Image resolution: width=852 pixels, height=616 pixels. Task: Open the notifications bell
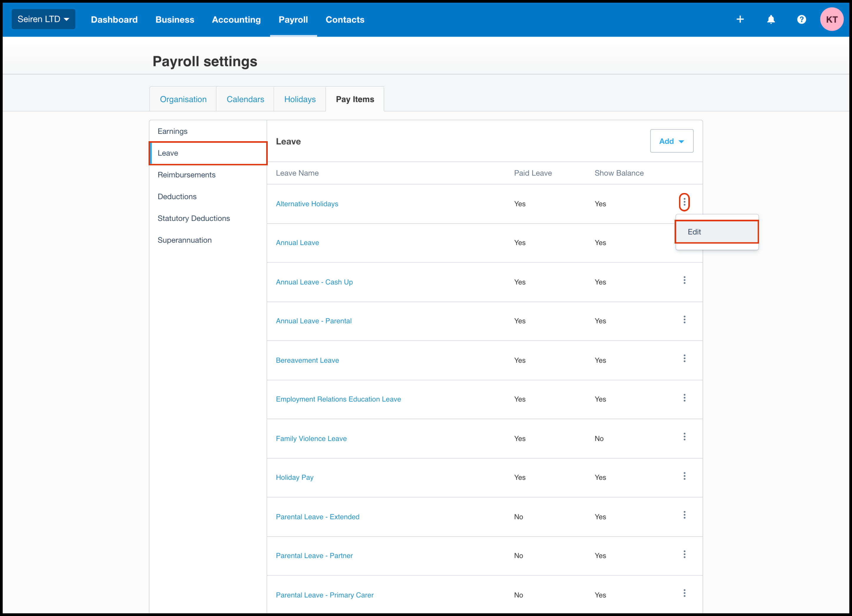pyautogui.click(x=771, y=19)
